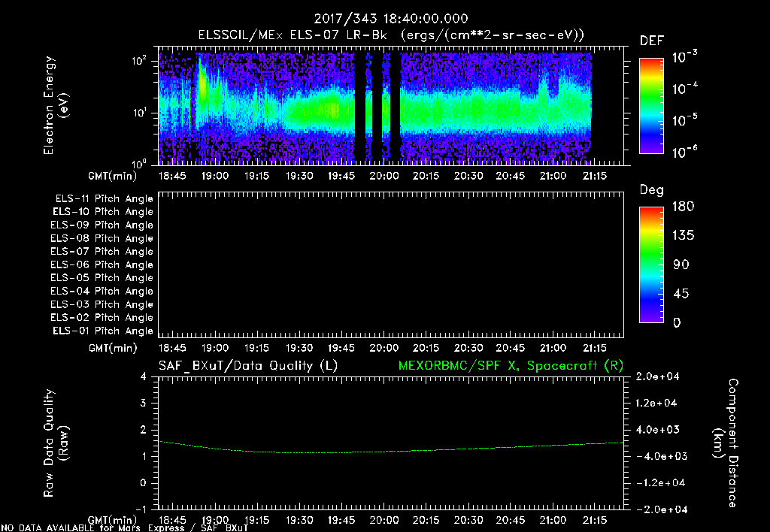Click the 10^0 energy tick label

[x=139, y=163]
